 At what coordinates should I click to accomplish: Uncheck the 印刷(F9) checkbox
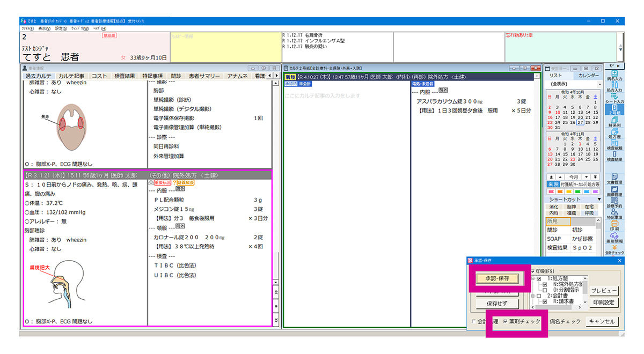532,271
